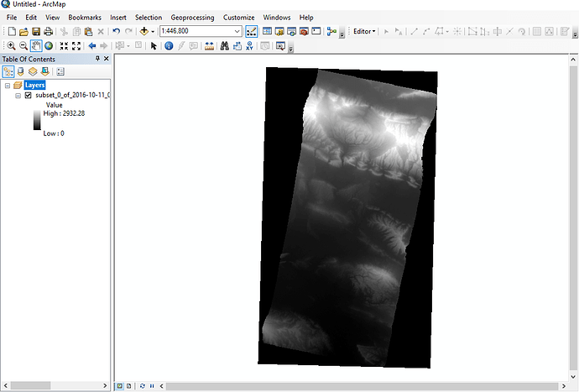Open the Insert menu
Image resolution: width=579 pixels, height=392 pixels.
[118, 18]
